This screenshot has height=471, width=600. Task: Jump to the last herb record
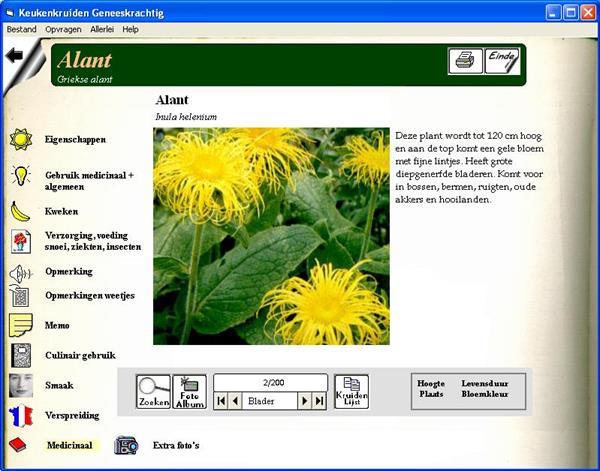[x=319, y=401]
